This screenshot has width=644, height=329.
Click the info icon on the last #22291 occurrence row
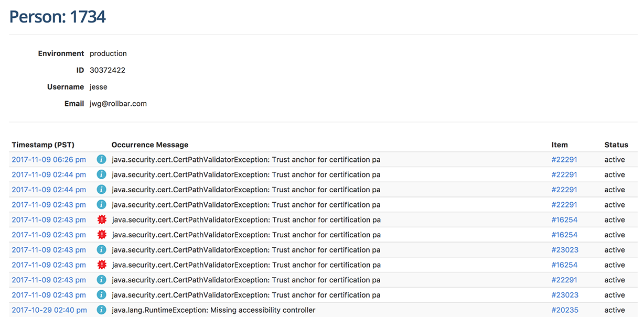click(x=101, y=280)
